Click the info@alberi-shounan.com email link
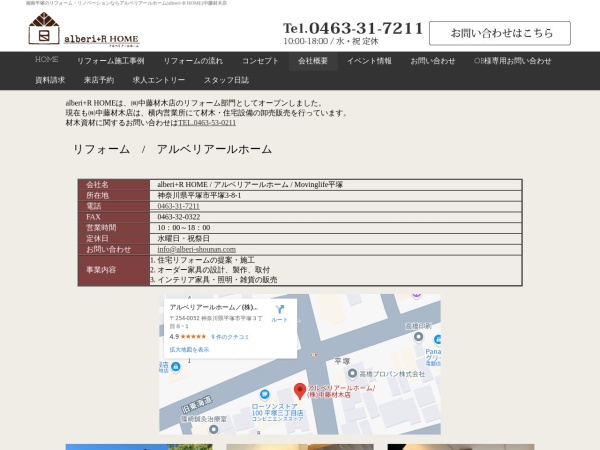The image size is (600, 450). [197, 249]
